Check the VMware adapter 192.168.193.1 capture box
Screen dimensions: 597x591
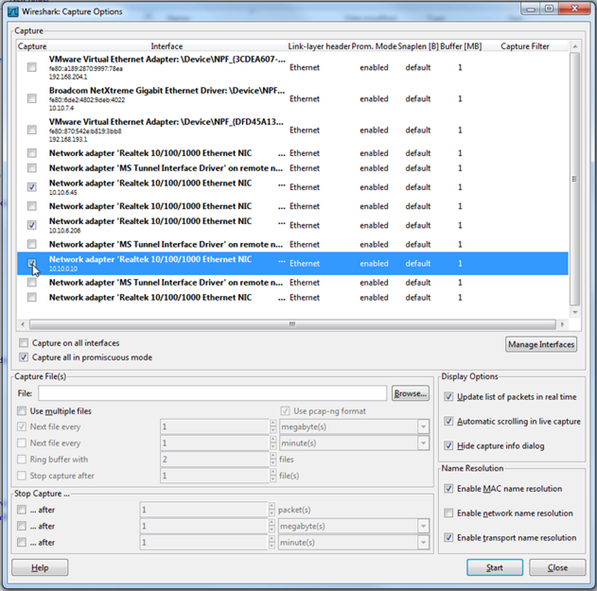coord(32,130)
